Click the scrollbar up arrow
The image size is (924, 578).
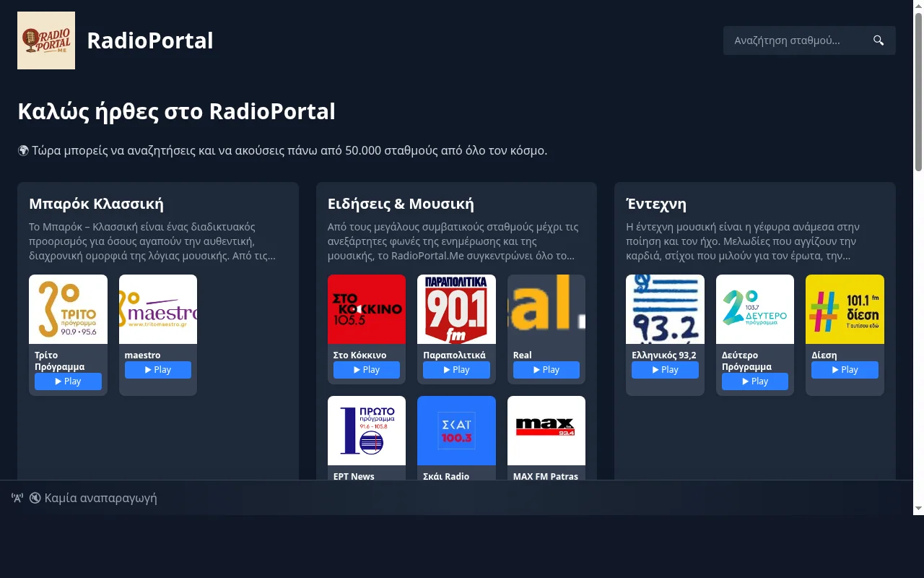click(x=918, y=6)
